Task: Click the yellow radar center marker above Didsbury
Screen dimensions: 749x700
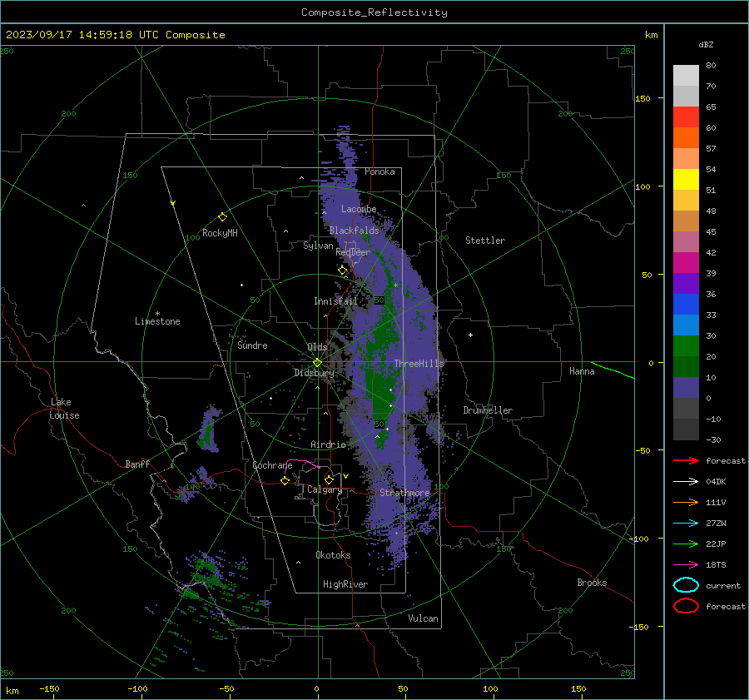Action: pos(317,363)
